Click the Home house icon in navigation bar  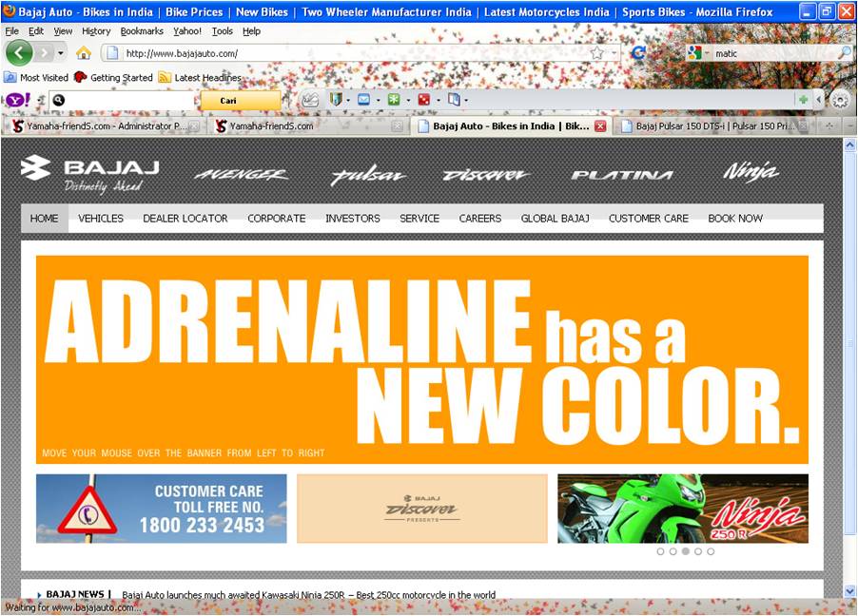tap(84, 53)
